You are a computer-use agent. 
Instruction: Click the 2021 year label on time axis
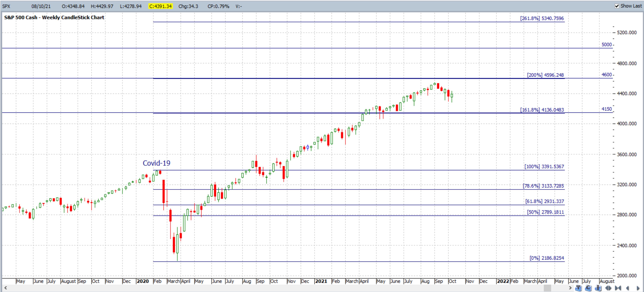coord(321,281)
